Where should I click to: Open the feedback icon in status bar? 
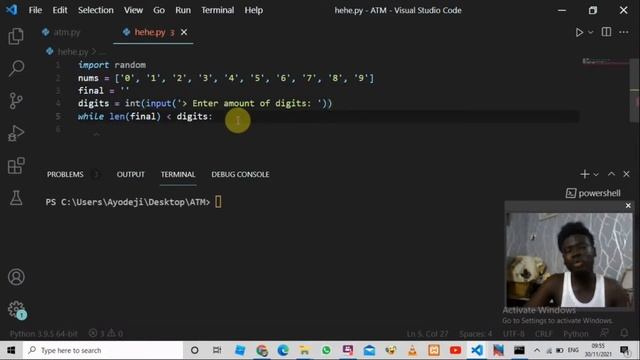[604, 333]
